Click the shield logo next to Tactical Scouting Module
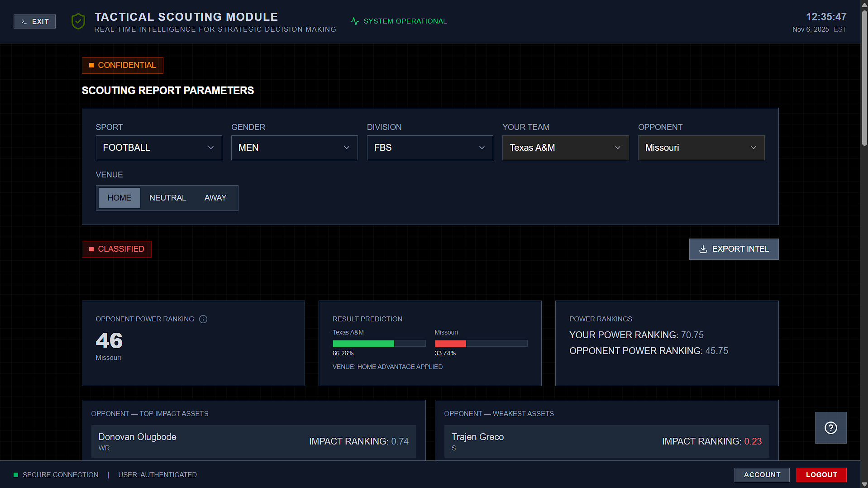This screenshot has width=868, height=488. point(78,21)
